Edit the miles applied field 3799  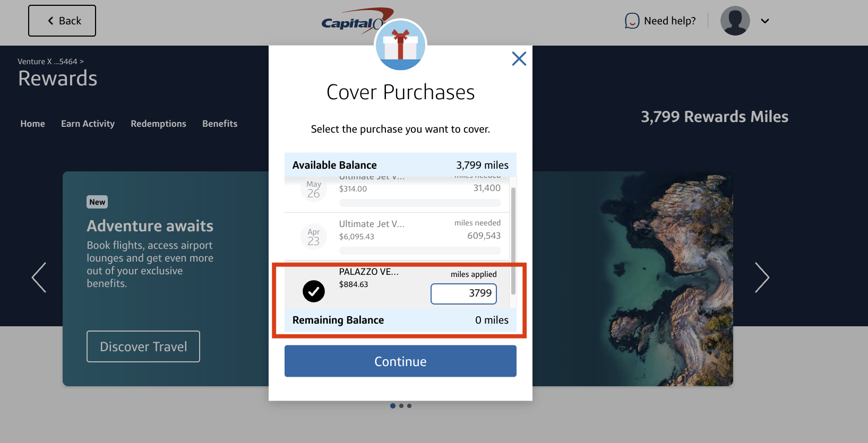pyautogui.click(x=463, y=294)
